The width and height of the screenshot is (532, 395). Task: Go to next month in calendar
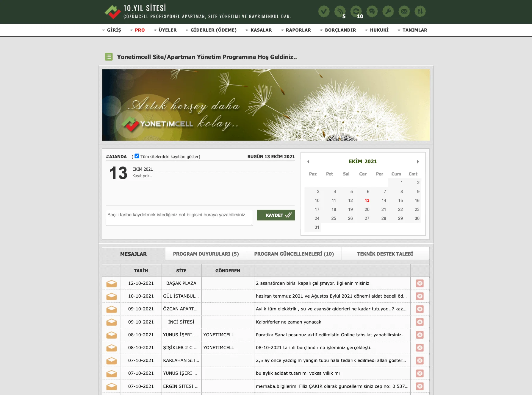pyautogui.click(x=418, y=161)
